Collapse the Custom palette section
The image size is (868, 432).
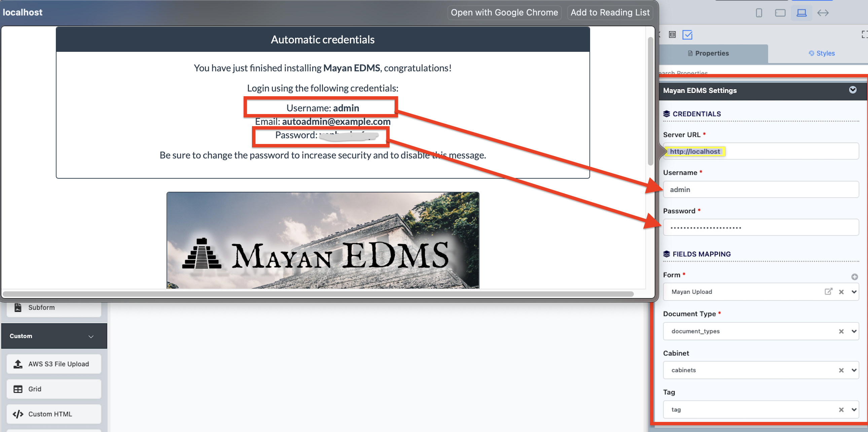pyautogui.click(x=91, y=336)
